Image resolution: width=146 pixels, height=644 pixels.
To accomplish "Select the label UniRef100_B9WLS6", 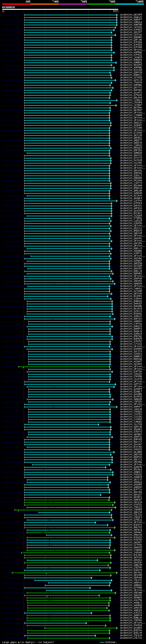I will (x=131, y=618).
